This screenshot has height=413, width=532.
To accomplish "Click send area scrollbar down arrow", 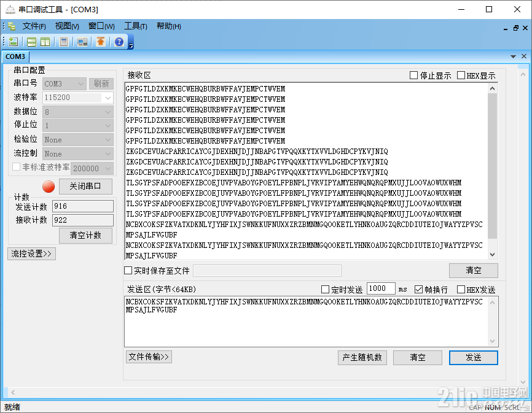I will [x=492, y=342].
